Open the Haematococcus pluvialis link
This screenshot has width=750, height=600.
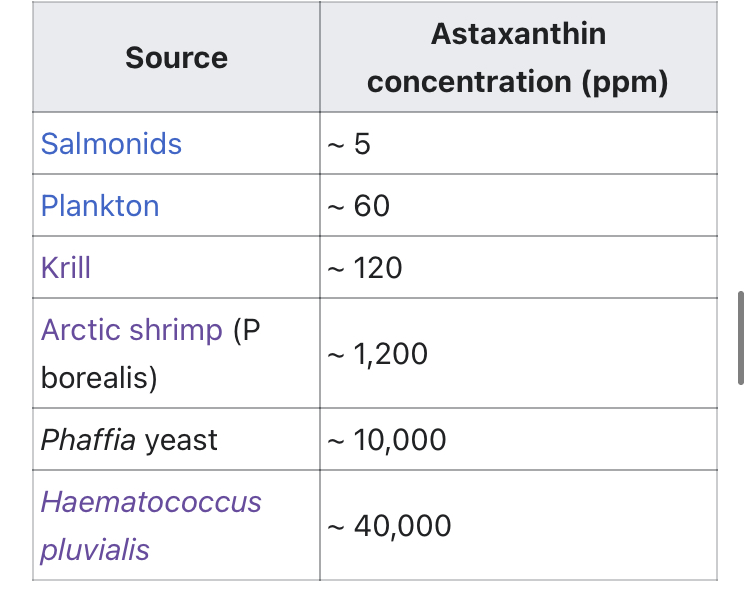coord(151,525)
